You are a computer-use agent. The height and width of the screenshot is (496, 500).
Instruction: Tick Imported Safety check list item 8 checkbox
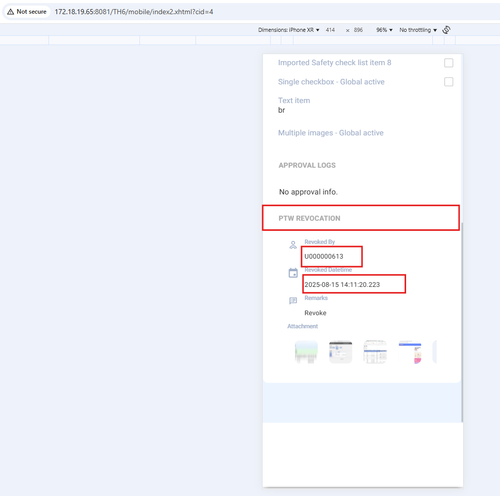click(x=449, y=63)
